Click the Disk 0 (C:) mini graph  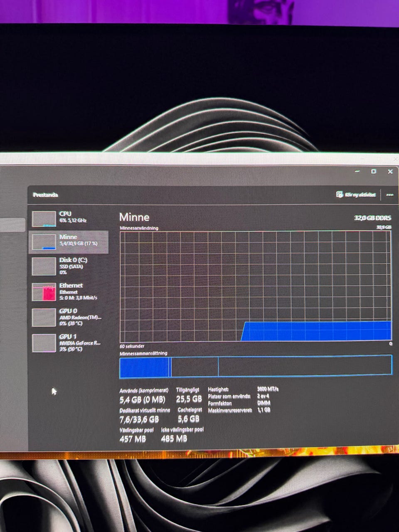point(44,266)
